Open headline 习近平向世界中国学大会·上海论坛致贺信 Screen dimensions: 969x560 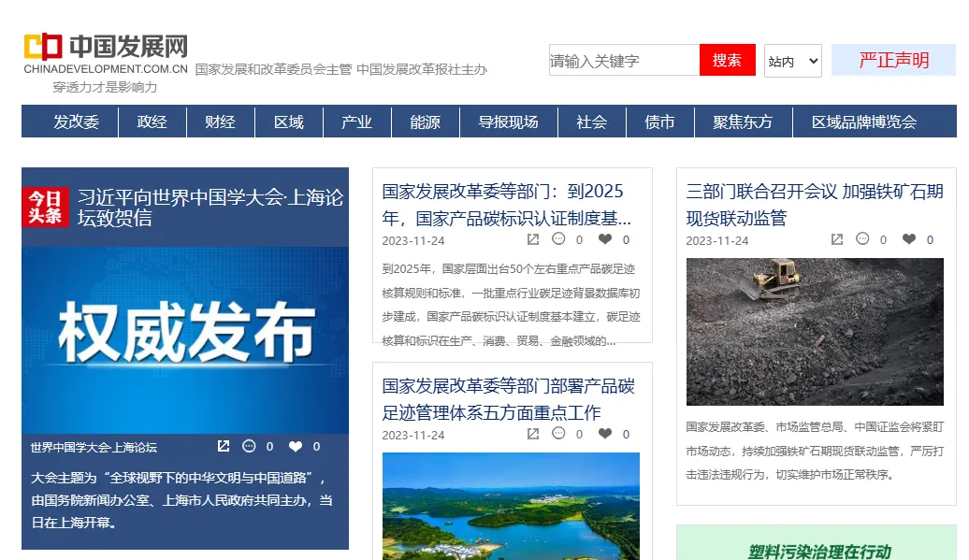coord(210,208)
